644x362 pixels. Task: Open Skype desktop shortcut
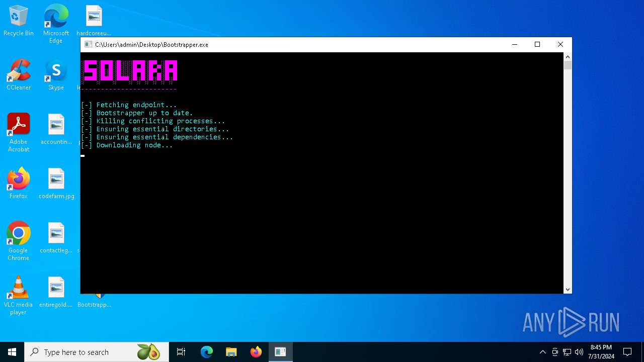[x=56, y=75]
